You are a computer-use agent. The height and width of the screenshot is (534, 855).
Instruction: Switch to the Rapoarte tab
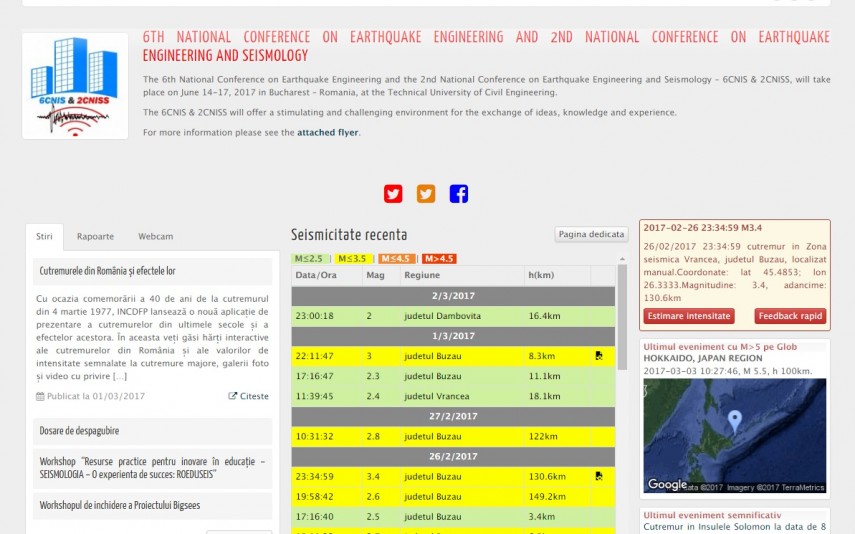95,237
